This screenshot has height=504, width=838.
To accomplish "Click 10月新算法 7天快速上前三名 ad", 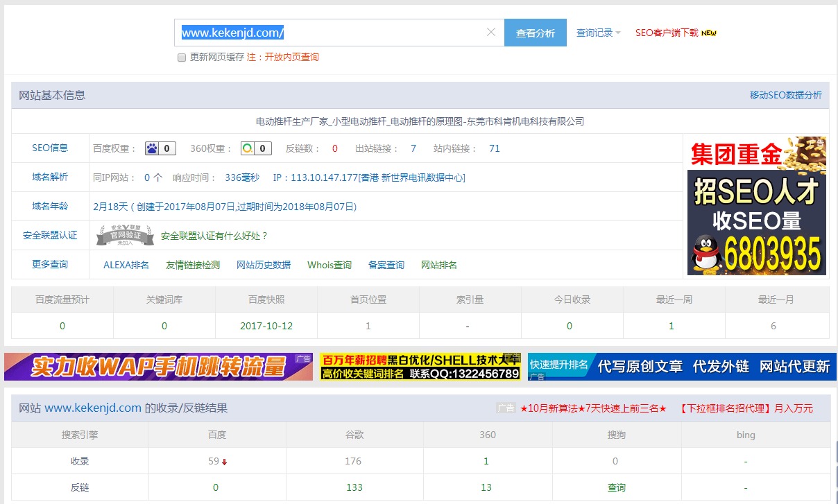I will pos(593,408).
